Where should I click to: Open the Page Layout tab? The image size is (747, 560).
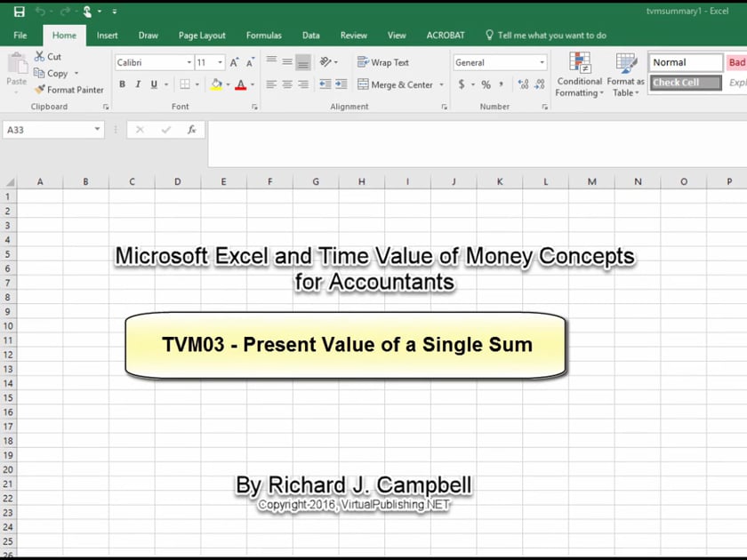[202, 36]
